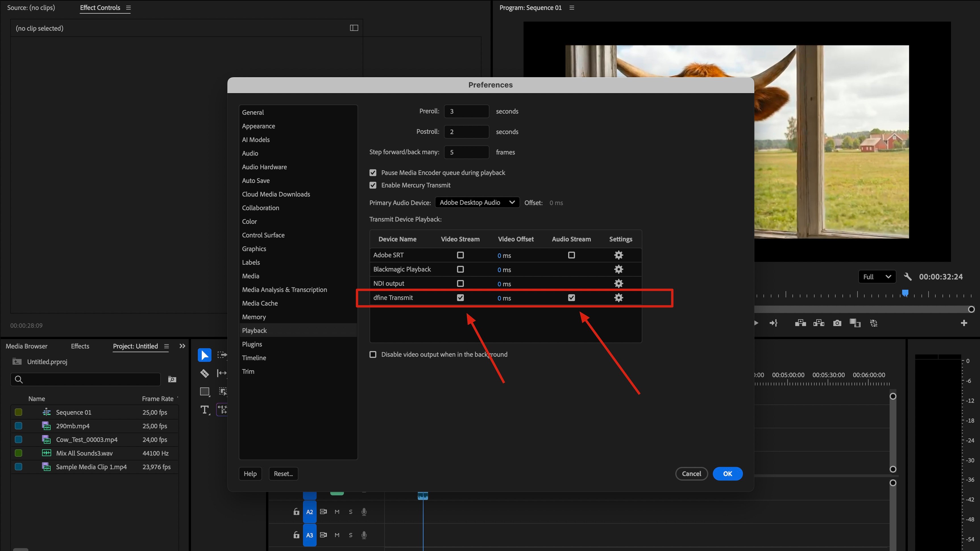Image resolution: width=980 pixels, height=551 pixels.
Task: Click the Step forward/back frames input field
Action: [466, 152]
